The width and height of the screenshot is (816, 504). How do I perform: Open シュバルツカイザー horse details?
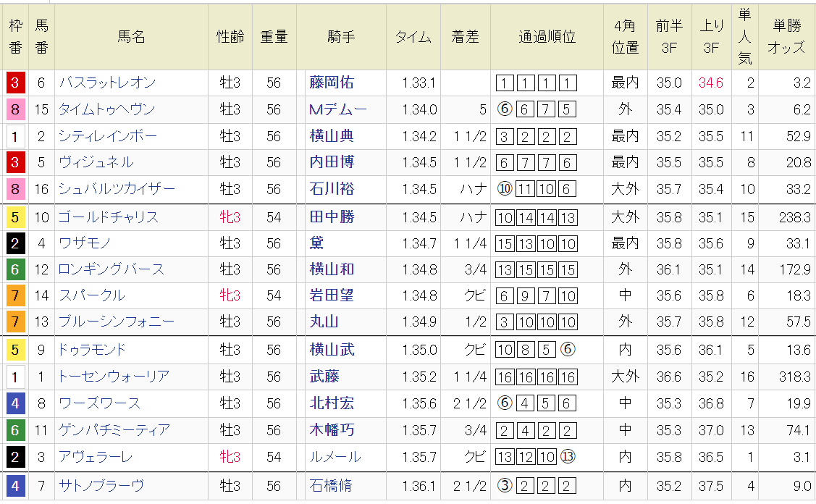click(117, 190)
